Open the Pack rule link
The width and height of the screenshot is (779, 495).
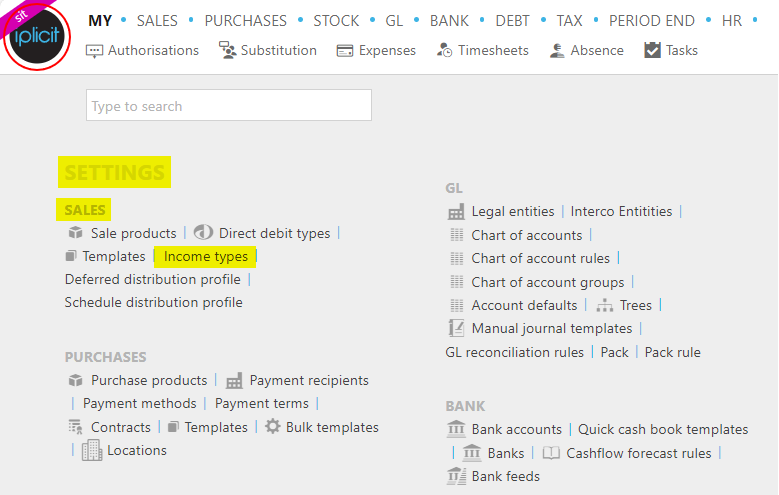(x=673, y=352)
